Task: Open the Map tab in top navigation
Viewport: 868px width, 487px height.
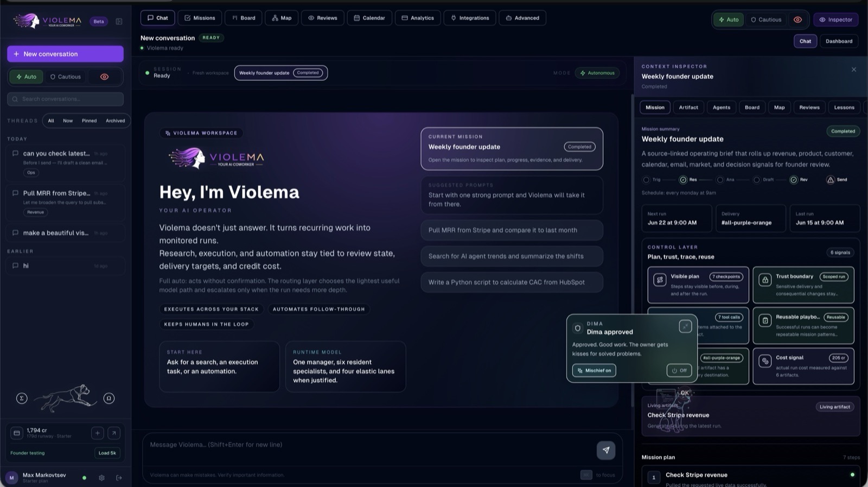Action: 282,18
